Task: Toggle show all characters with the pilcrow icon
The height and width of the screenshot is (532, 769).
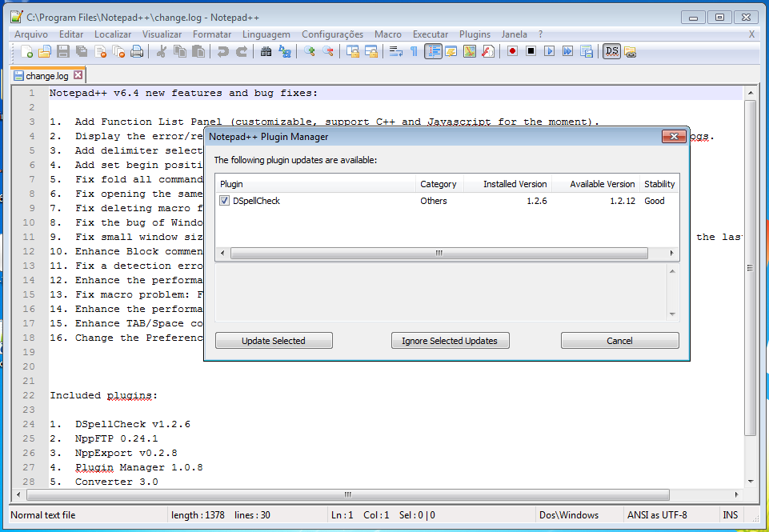Action: point(414,50)
